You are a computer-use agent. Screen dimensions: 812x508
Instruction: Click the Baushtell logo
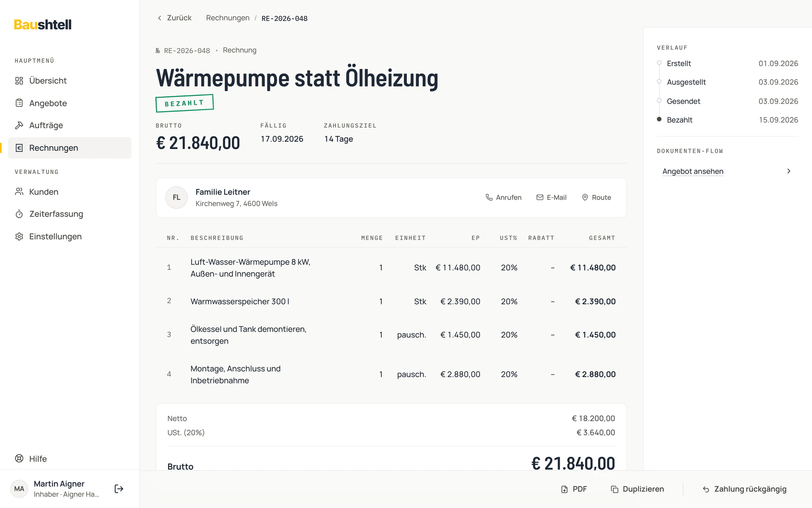pyautogui.click(x=42, y=25)
